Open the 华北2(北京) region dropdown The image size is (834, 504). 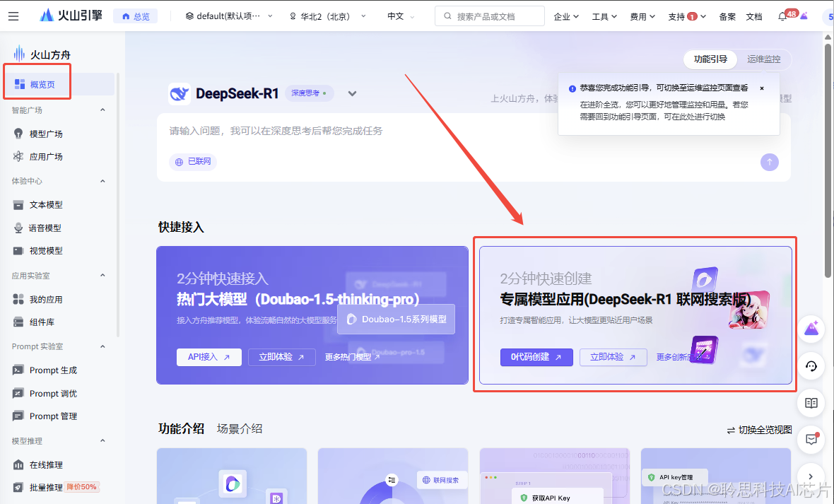[327, 16]
